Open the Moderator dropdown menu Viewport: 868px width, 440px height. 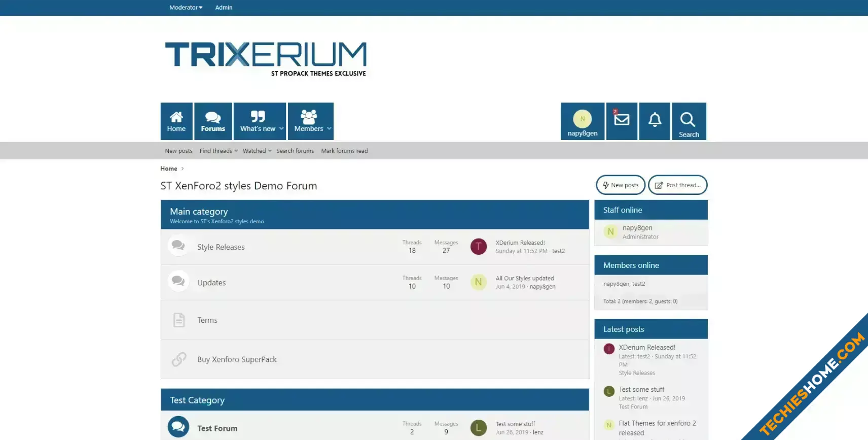[186, 8]
